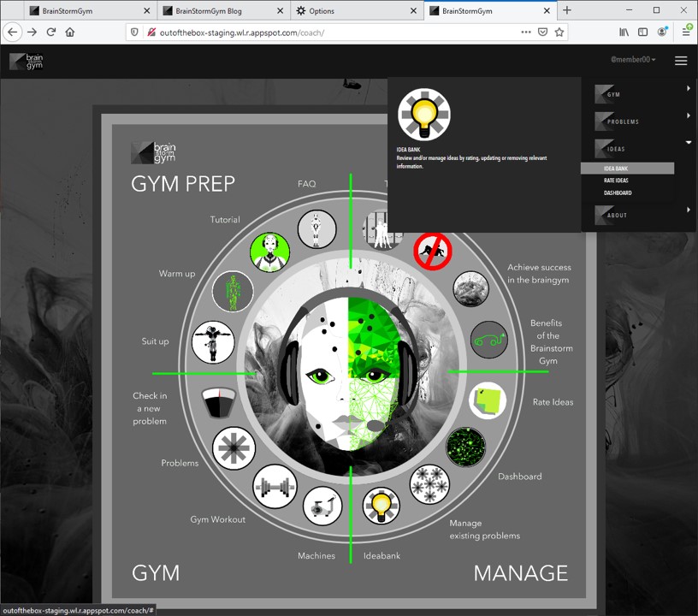Click the Dashboard label on wheel
The width and height of the screenshot is (698, 616).
click(520, 477)
